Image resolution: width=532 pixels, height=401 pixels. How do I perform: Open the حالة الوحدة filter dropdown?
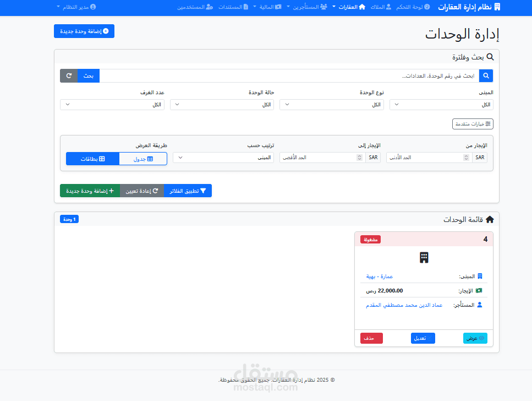[x=222, y=105]
